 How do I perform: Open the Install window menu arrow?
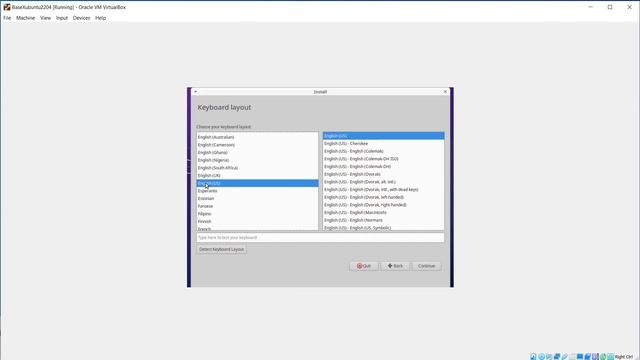coord(196,92)
